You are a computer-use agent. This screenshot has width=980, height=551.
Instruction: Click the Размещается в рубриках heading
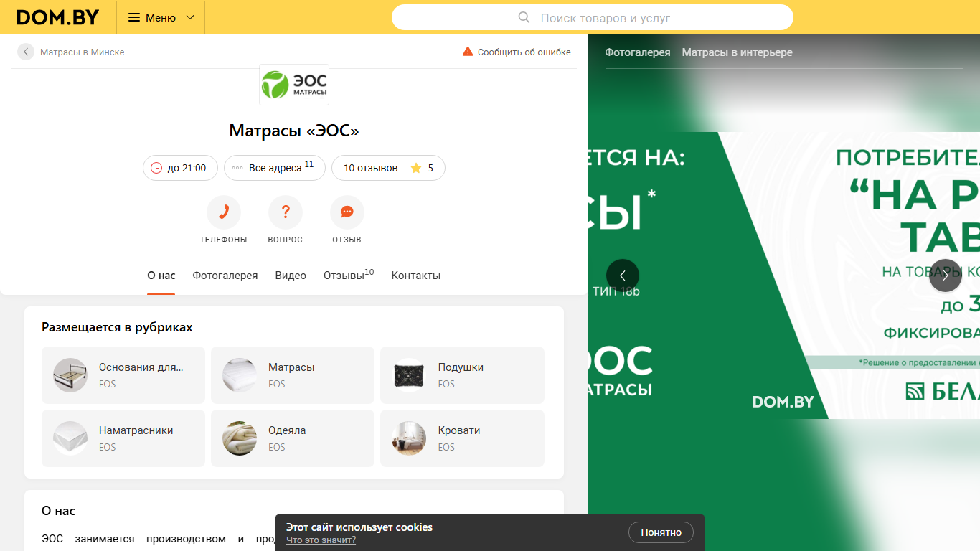click(117, 327)
